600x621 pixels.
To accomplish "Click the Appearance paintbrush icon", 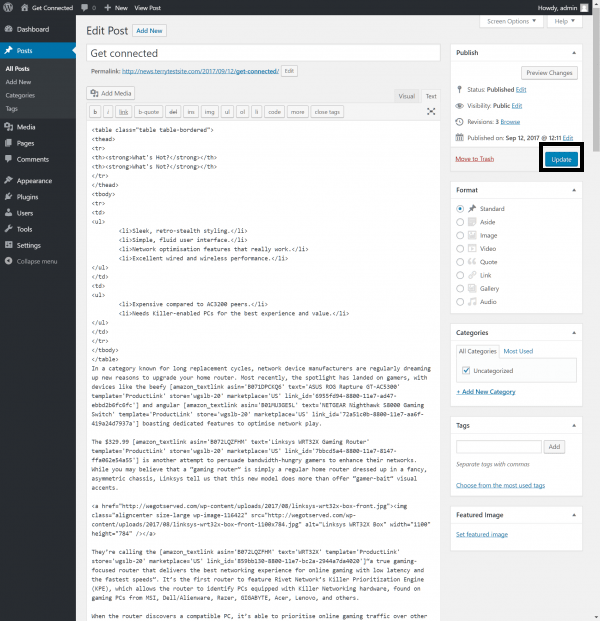I will coord(8,180).
